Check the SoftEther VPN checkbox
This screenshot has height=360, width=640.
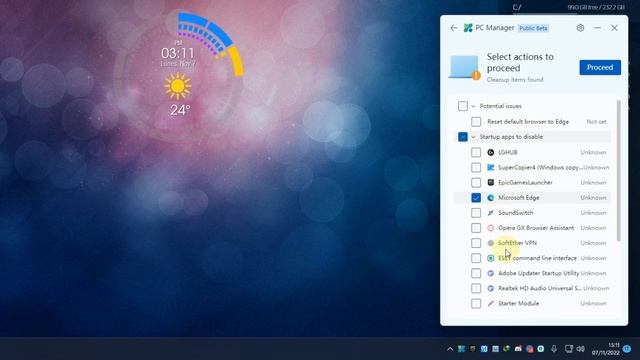point(476,243)
